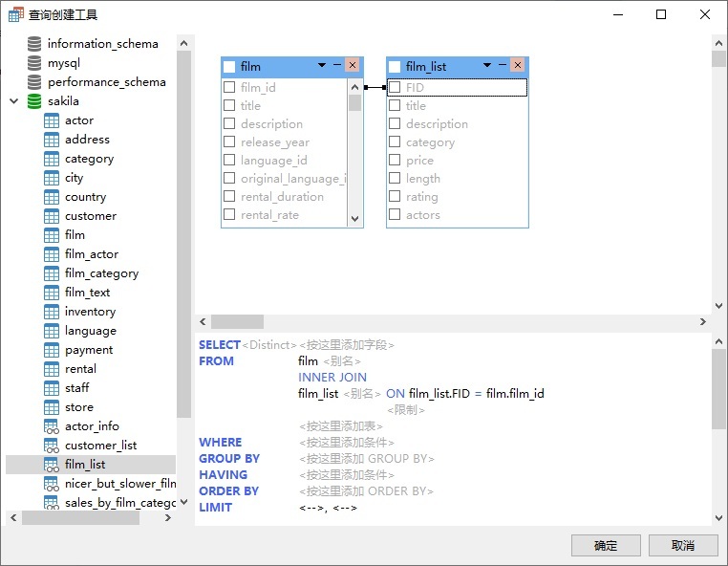Viewport: 728px width, 566px height.
Task: Click the store table icon
Action: [52, 407]
